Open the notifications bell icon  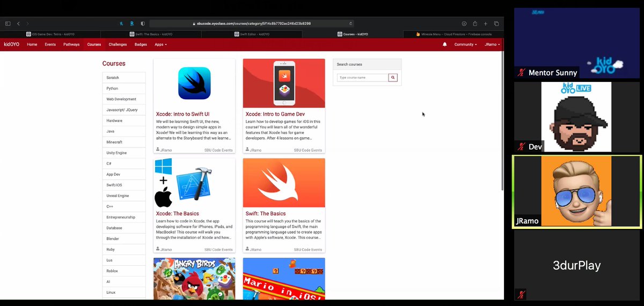click(x=444, y=44)
